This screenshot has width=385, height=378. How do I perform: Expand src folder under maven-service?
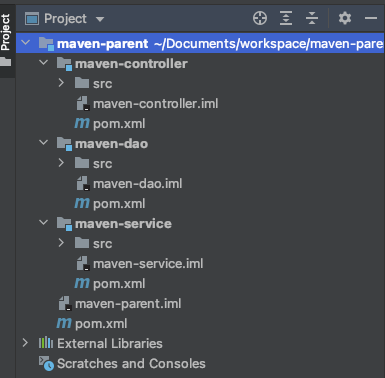coord(61,243)
